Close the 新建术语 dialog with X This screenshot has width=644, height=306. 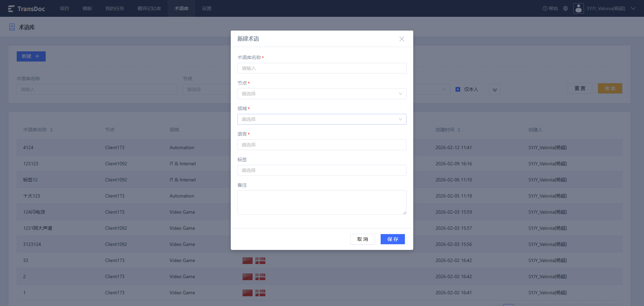tap(401, 39)
